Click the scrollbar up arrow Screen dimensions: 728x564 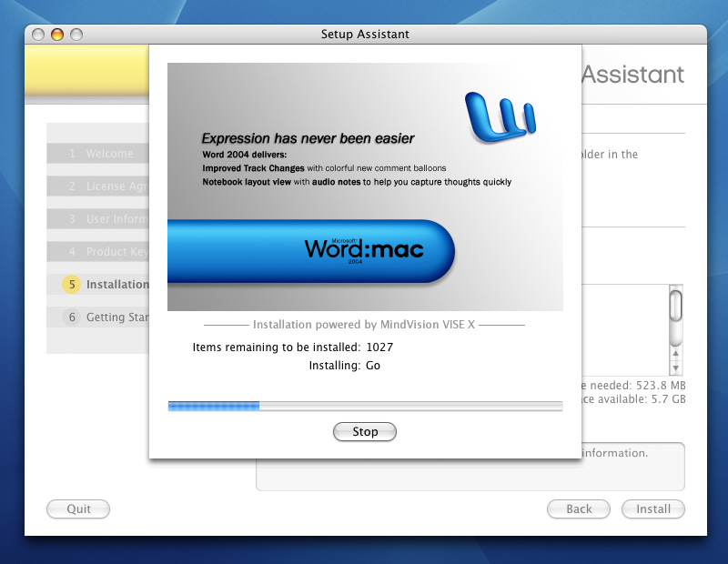coord(675,353)
